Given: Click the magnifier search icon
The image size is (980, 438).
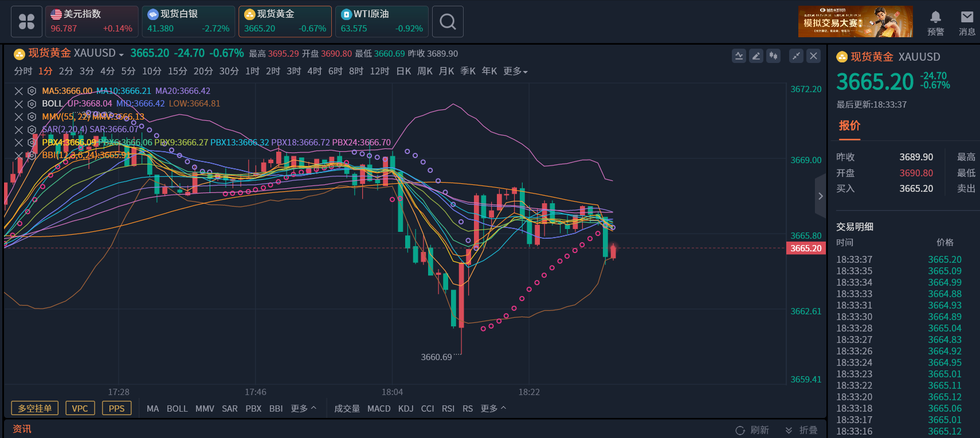Looking at the screenshot, I should tap(448, 22).
